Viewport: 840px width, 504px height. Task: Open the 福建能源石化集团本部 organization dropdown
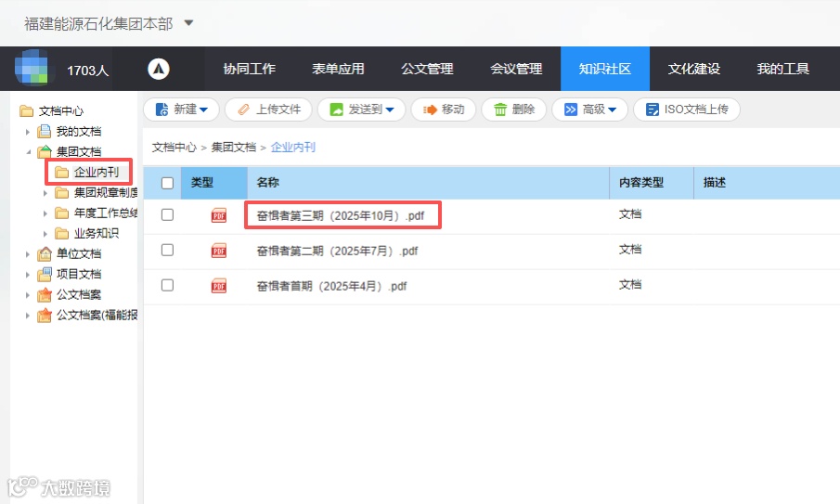click(x=188, y=23)
